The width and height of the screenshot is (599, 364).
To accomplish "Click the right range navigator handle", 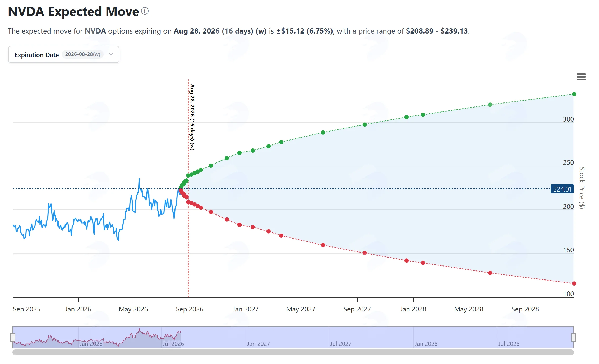I will pyautogui.click(x=574, y=337).
